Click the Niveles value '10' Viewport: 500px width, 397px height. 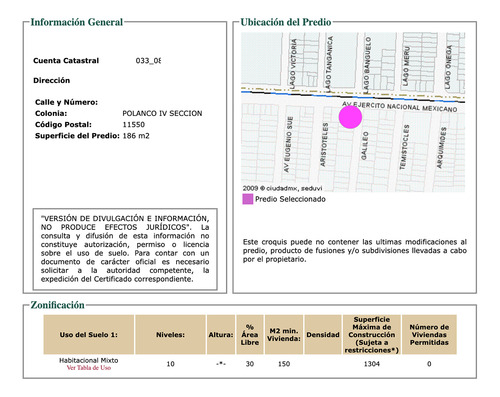coord(170,364)
